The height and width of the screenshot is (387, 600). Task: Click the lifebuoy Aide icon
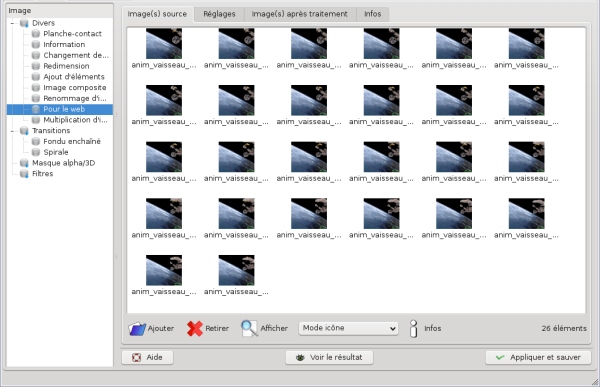tap(136, 358)
